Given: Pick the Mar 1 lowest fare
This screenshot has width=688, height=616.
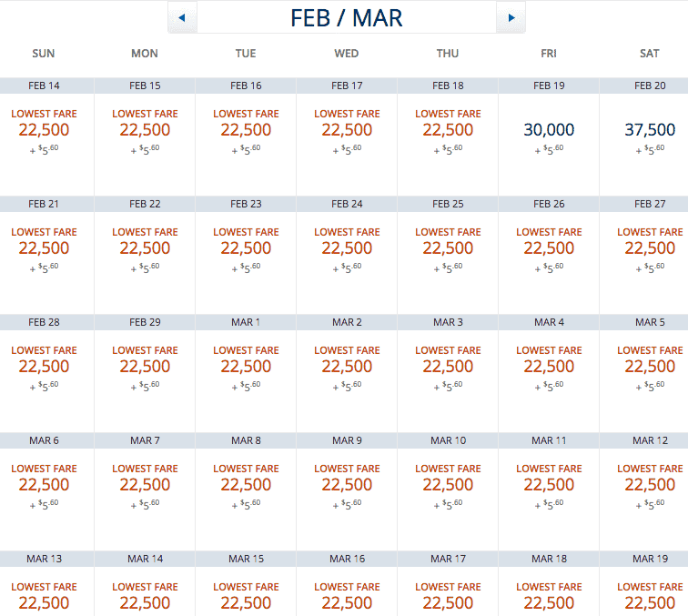Looking at the screenshot, I should pyautogui.click(x=246, y=367).
